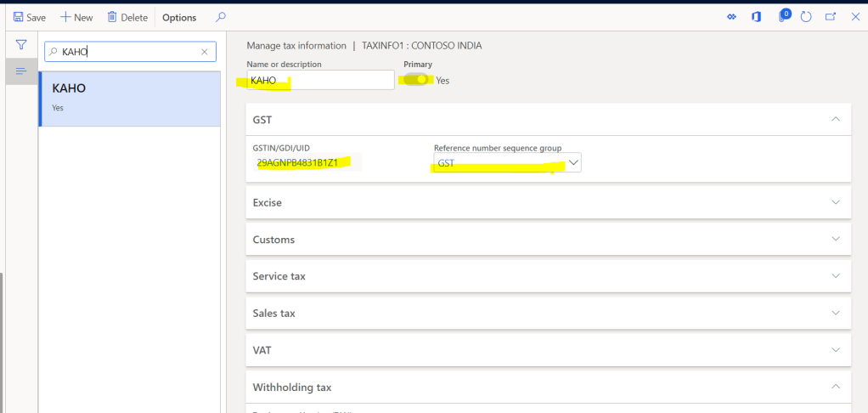Toggle the Primary switch
This screenshot has width=868, height=413.
click(x=416, y=80)
